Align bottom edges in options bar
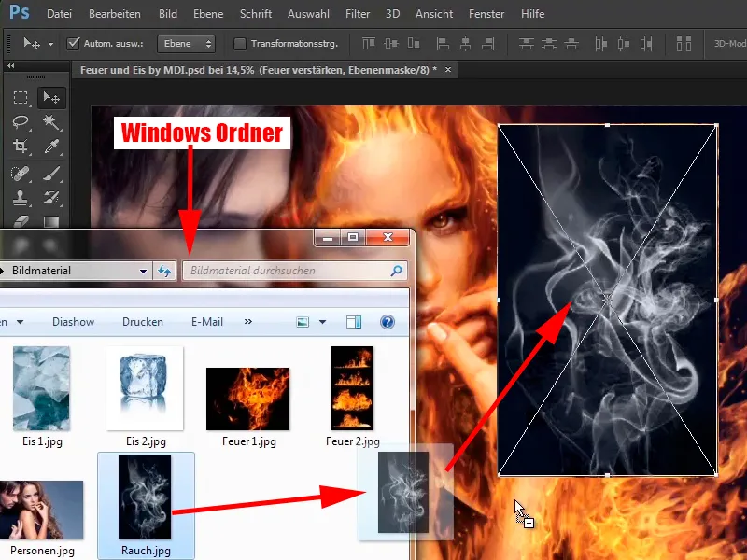The image size is (747, 560). [414, 44]
